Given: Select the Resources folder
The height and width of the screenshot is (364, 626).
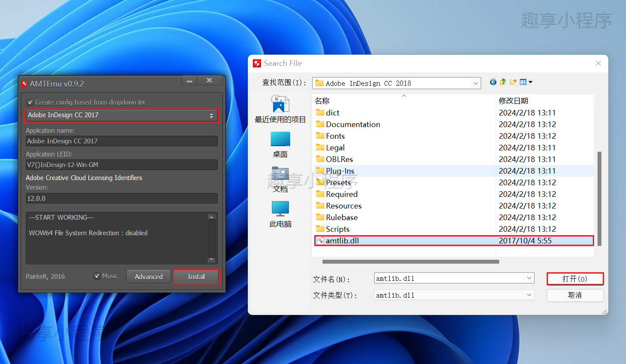Looking at the screenshot, I should click(x=339, y=206).
